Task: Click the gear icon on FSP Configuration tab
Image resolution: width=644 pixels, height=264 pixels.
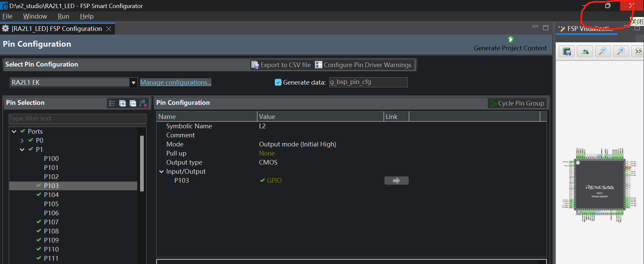Action: [6, 29]
